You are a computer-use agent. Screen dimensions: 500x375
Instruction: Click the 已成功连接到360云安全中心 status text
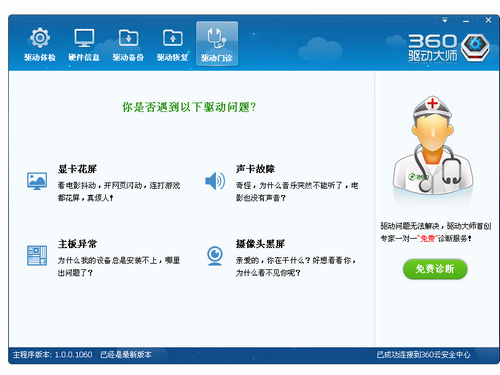click(x=424, y=355)
